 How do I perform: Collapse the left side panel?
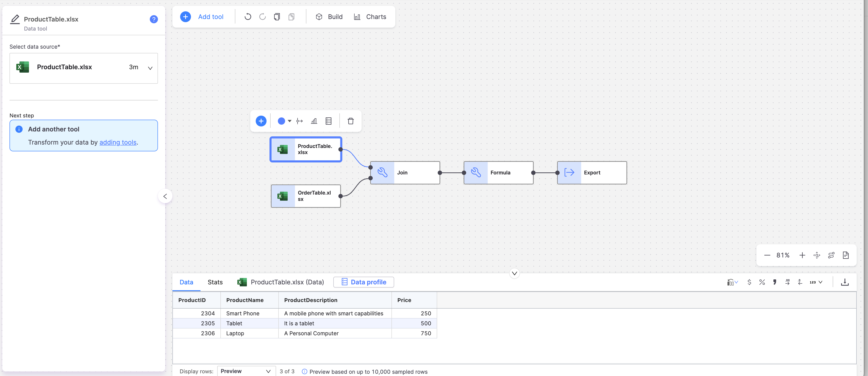click(x=165, y=196)
